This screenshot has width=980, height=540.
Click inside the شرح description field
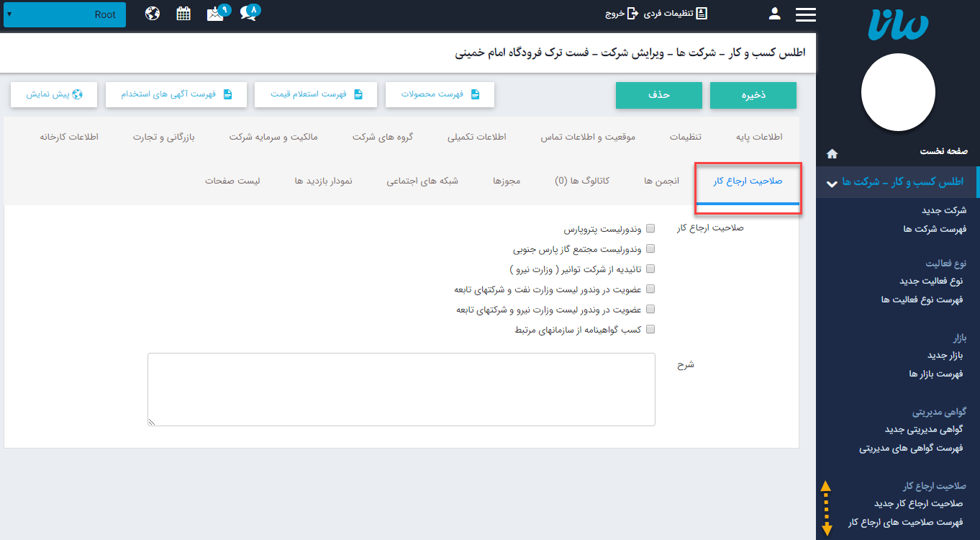[401, 389]
